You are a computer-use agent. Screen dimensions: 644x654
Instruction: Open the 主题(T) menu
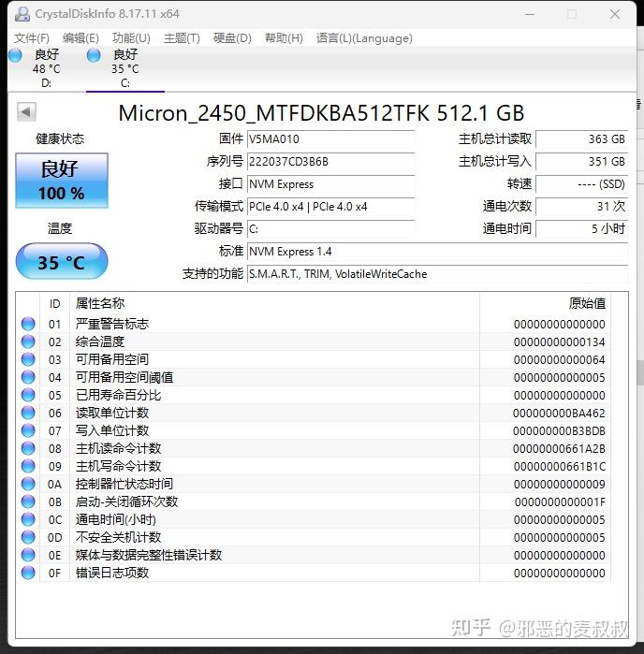182,38
